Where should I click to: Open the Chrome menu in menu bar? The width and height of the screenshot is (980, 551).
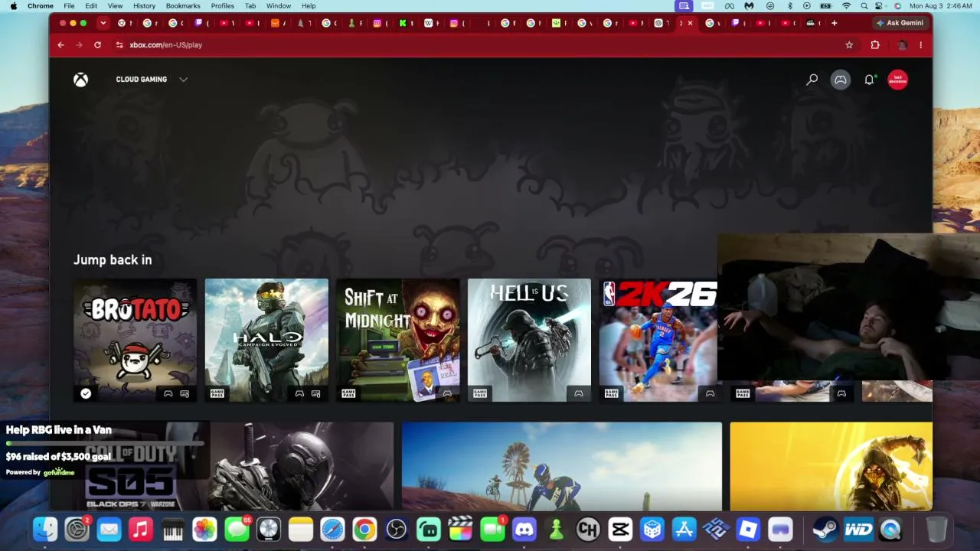point(41,6)
